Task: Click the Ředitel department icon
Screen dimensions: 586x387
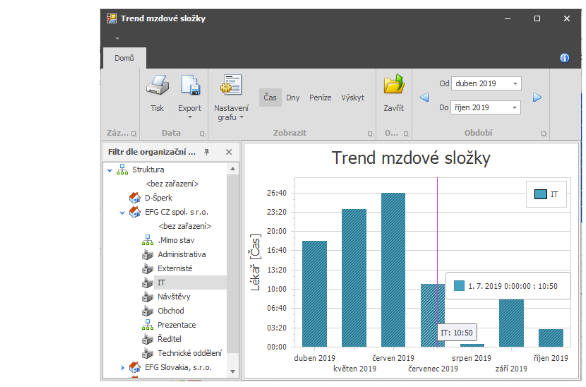Action: [148, 339]
